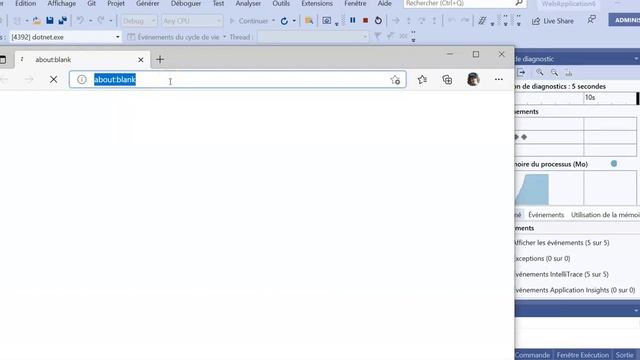Open the process dropdown showing dotnet.exe
This screenshot has height=360, width=640.
tap(65, 37)
